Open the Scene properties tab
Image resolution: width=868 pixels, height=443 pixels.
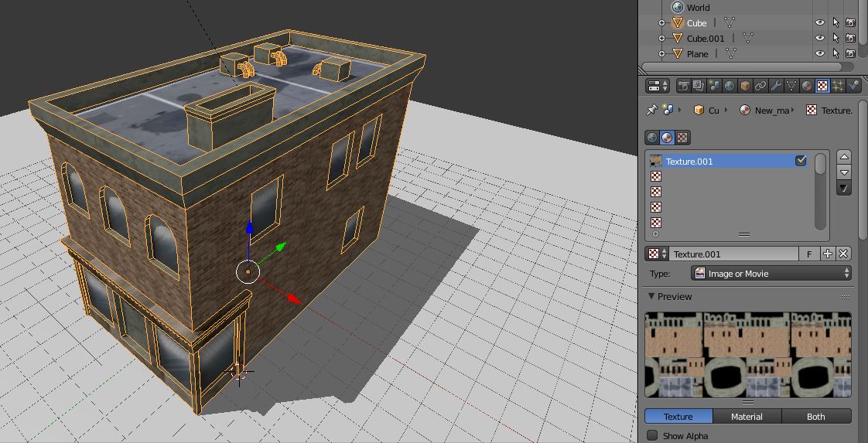(714, 86)
